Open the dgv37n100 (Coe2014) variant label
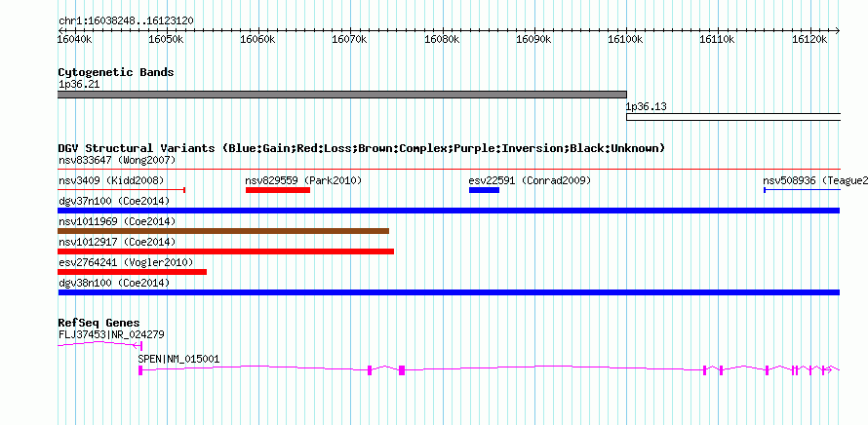This screenshot has width=868, height=425. 114,202
